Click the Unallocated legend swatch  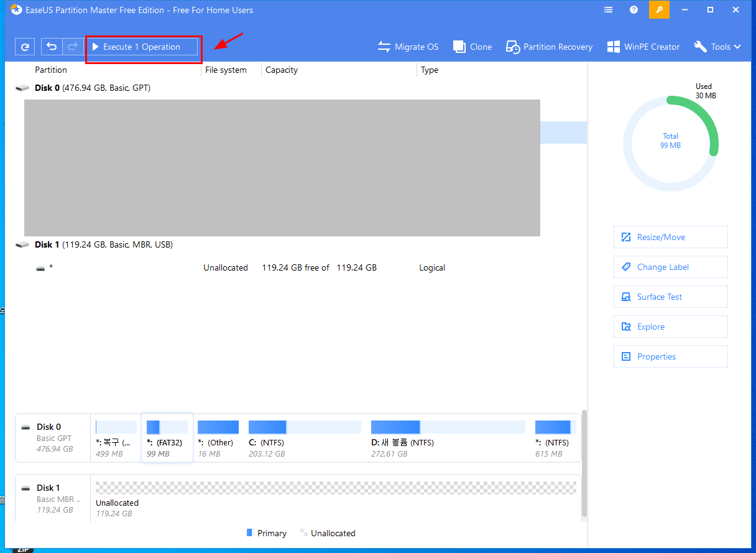[303, 533]
